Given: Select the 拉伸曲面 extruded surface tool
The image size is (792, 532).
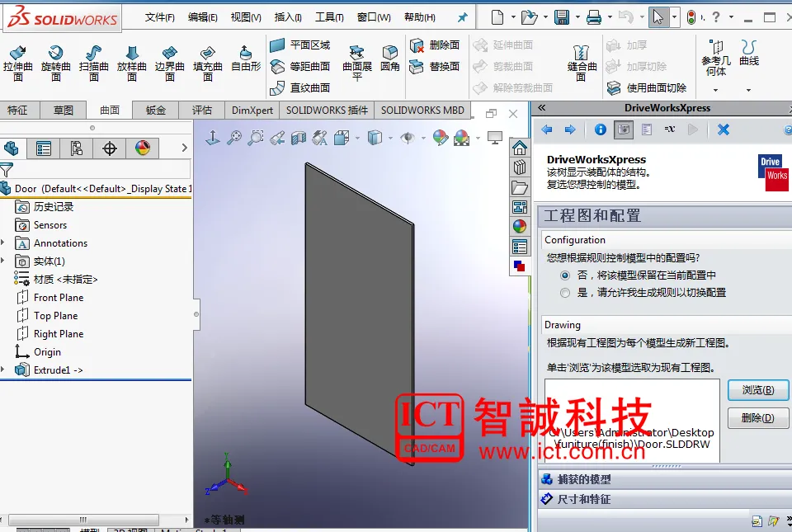Looking at the screenshot, I should tap(17, 64).
